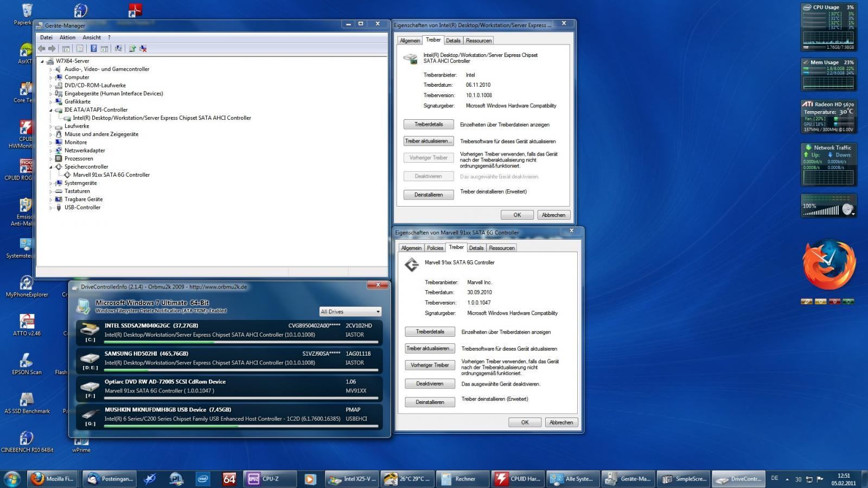Open CINEBENCH R10 64Bit desktop icon

click(x=27, y=442)
